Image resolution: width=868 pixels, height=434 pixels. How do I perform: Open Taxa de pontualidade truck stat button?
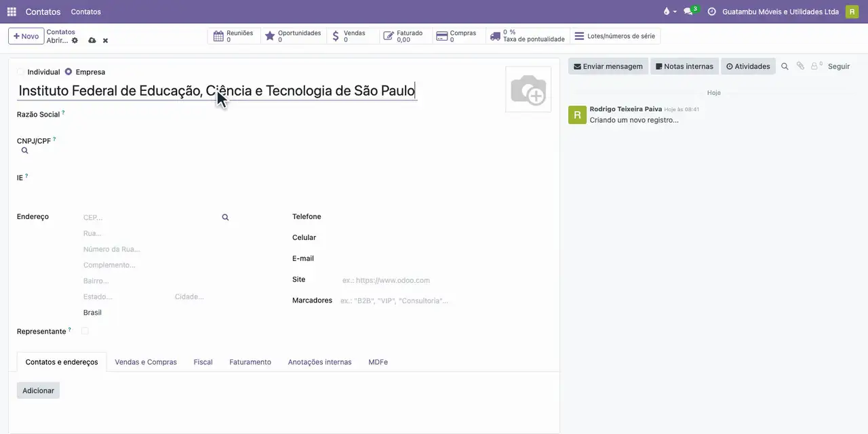pyautogui.click(x=528, y=36)
